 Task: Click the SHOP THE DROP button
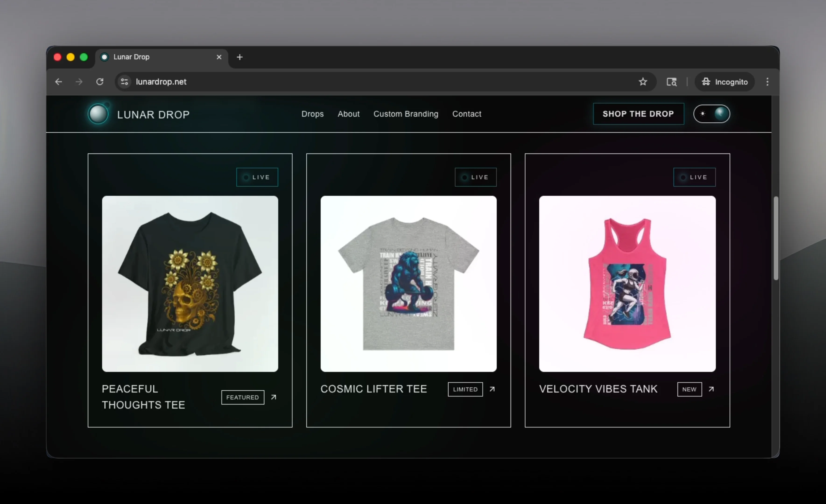638,114
